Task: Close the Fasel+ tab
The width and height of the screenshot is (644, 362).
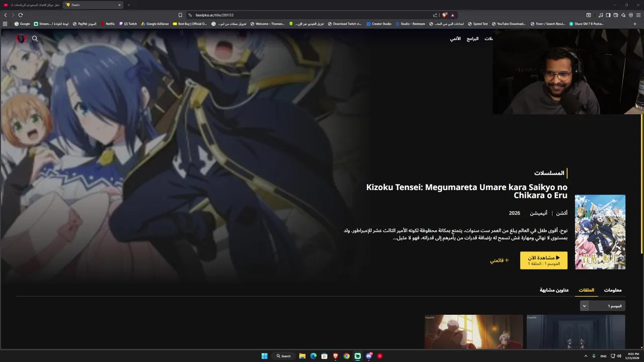Action: click(119, 5)
